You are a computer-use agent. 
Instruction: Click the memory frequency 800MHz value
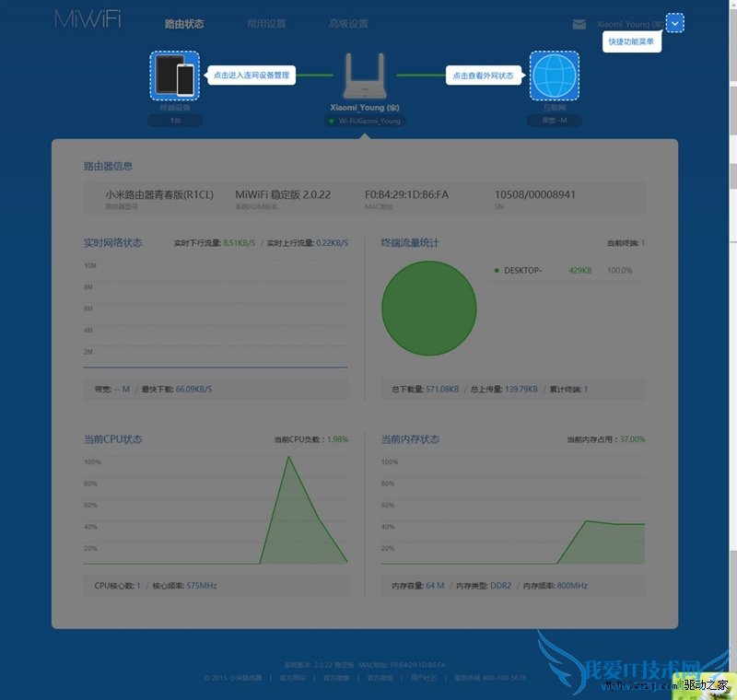(572, 586)
